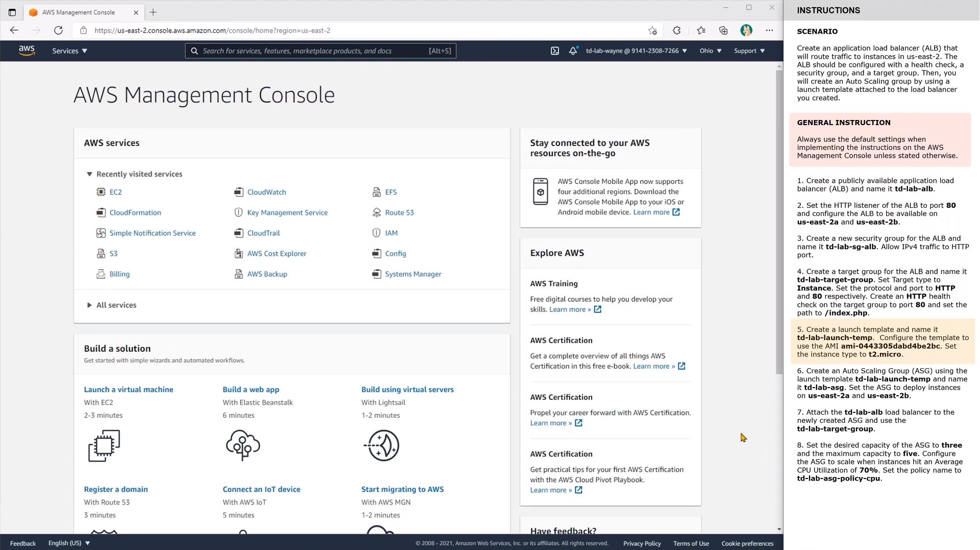This screenshot has width=980, height=550.
Task: Expand the All services section
Action: (x=89, y=305)
